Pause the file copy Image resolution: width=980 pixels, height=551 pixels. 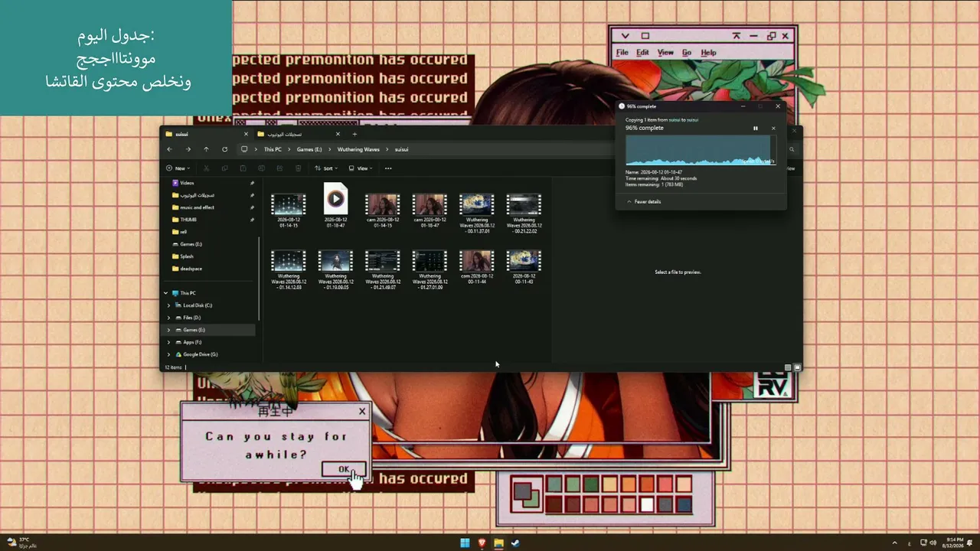755,129
